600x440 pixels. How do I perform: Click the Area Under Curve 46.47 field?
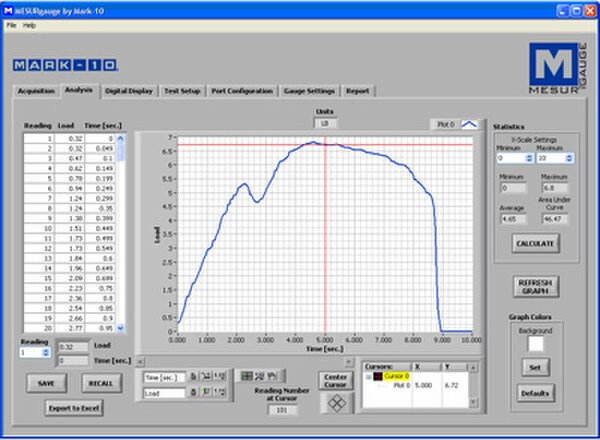click(x=555, y=219)
